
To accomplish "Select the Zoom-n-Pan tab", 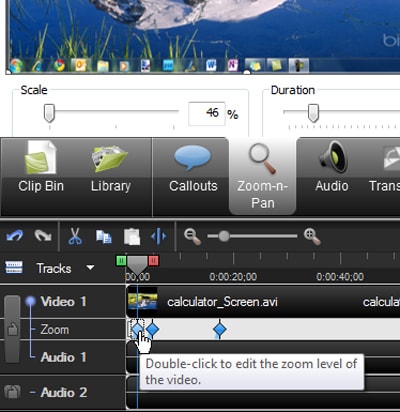I will pos(262,177).
